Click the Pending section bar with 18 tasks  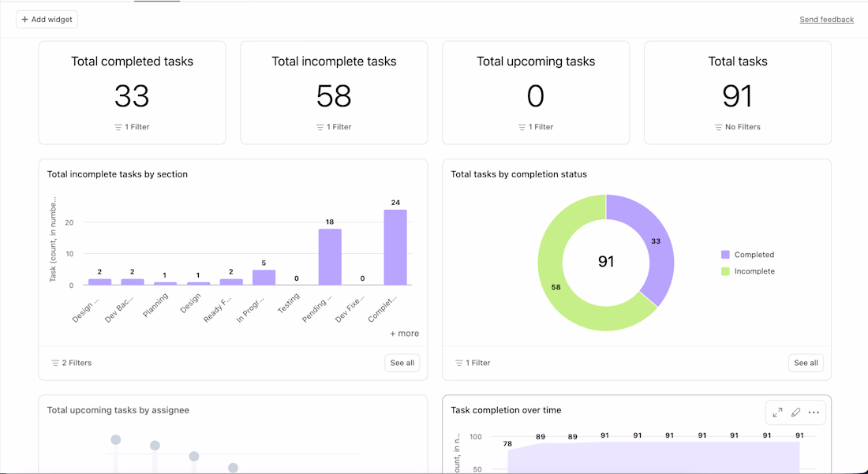[x=329, y=256]
